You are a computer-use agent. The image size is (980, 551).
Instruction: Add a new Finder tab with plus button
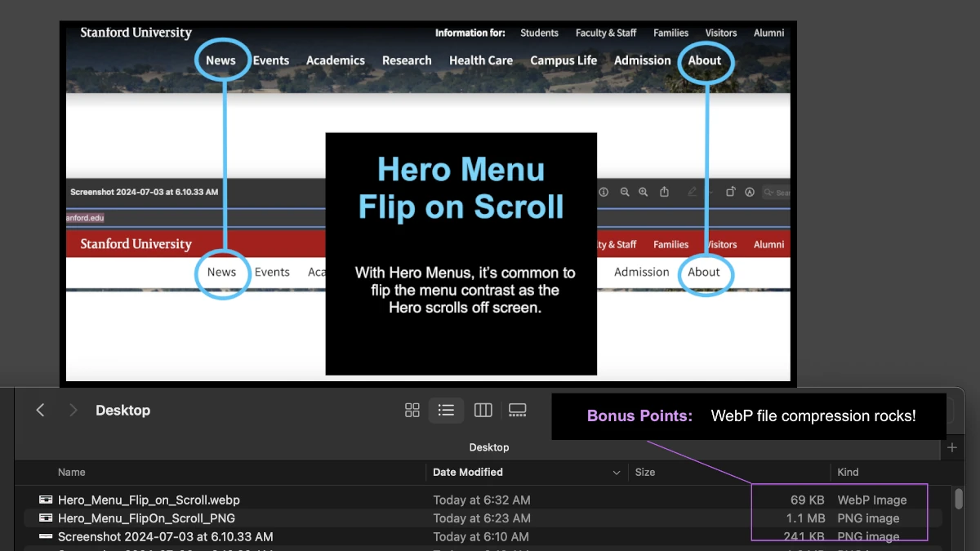point(951,447)
